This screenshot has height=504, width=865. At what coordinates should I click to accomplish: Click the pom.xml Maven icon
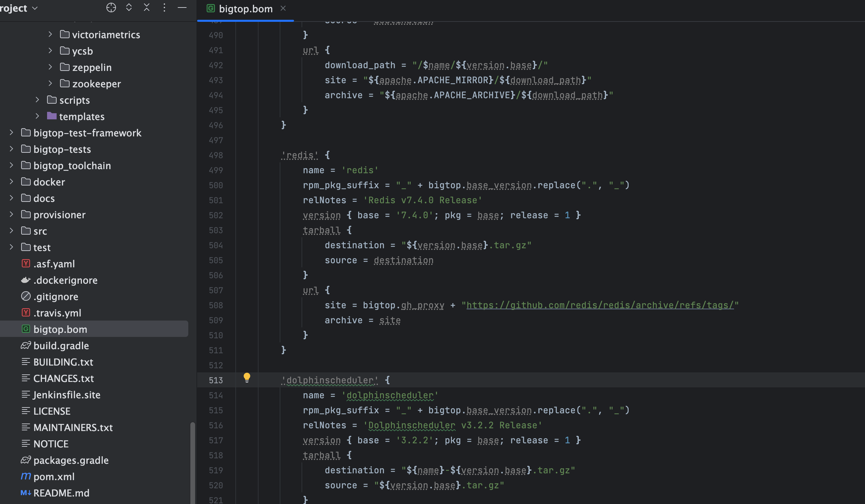(x=26, y=476)
